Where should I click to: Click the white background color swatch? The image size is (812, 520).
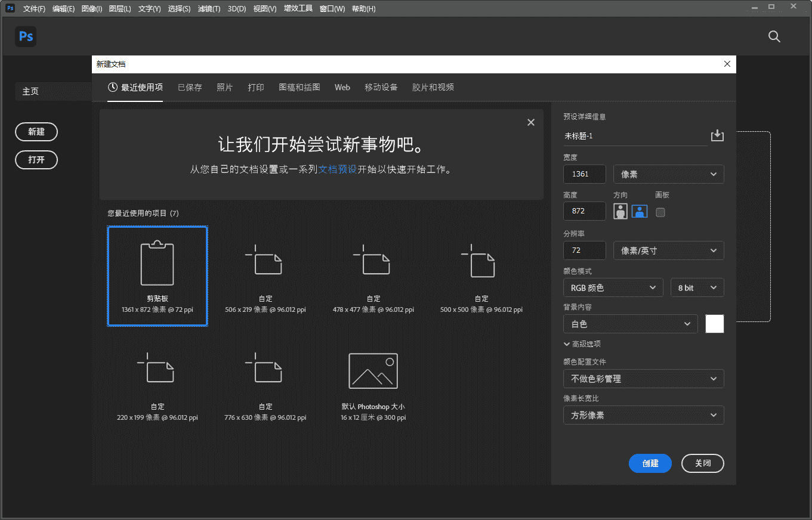tap(714, 324)
